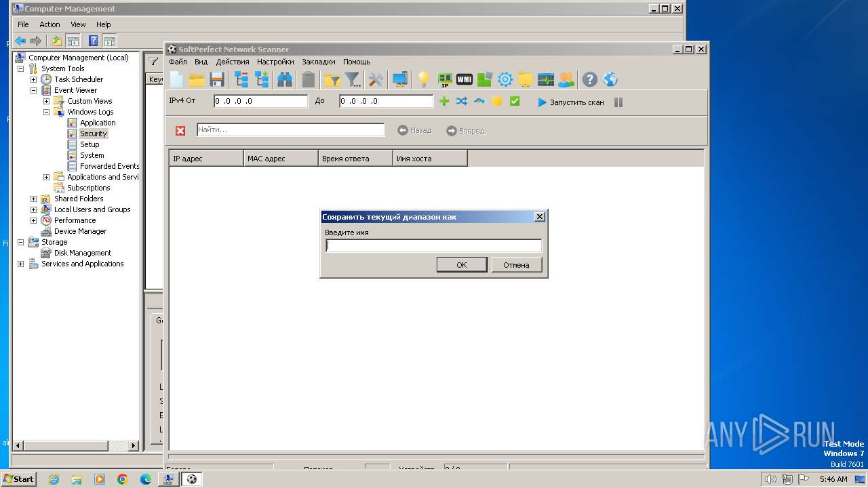Click the Назад button
The height and width of the screenshot is (488, 868).
(x=414, y=130)
